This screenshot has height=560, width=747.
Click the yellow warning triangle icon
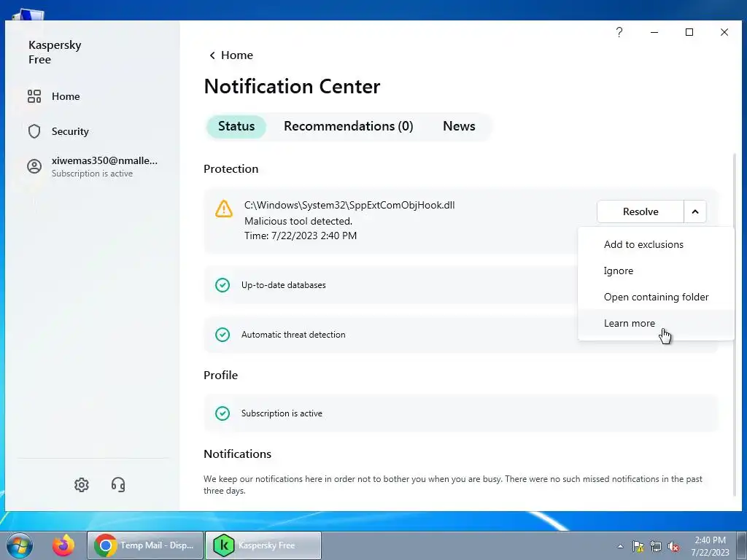pos(224,209)
